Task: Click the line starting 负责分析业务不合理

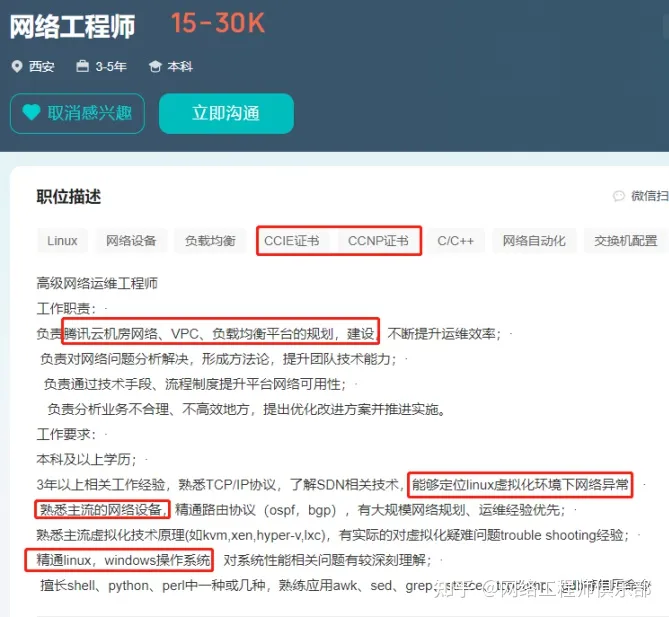Action: coord(247,409)
